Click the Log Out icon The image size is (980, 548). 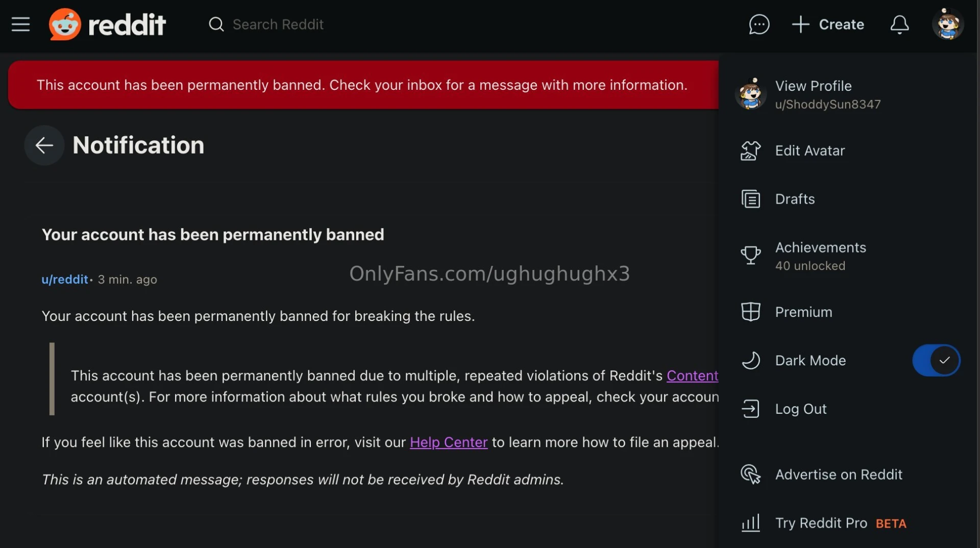coord(750,409)
